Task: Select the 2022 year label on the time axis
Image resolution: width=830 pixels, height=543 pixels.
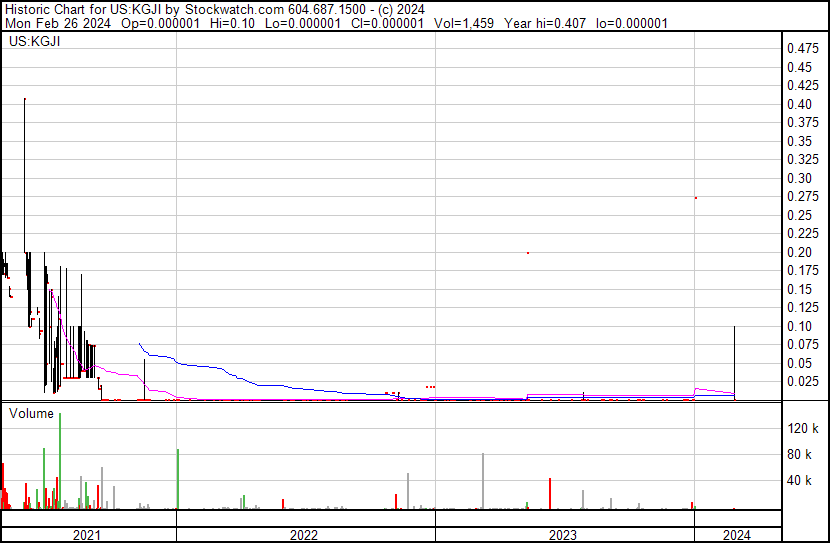Action: click(x=305, y=535)
